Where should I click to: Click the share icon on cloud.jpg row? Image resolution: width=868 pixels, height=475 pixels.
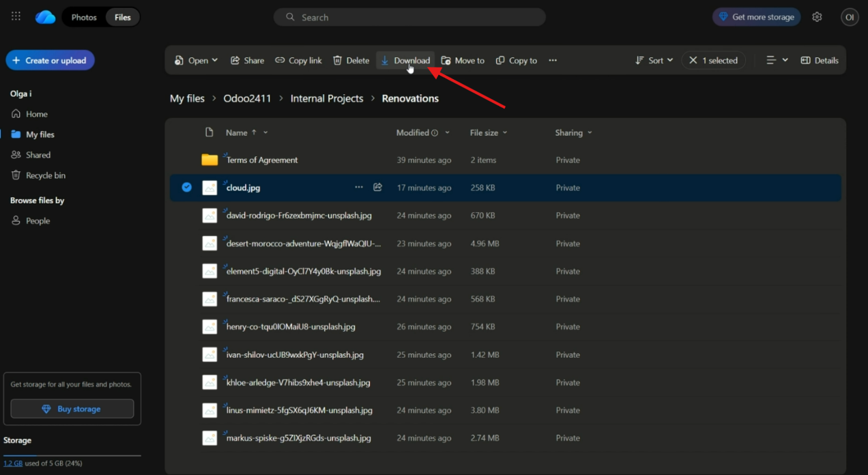click(x=377, y=188)
